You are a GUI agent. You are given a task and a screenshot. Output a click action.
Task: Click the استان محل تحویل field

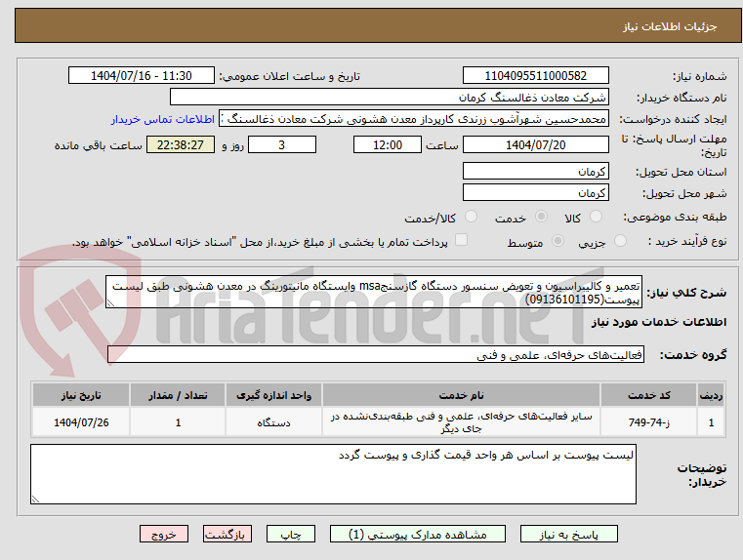[535, 172]
